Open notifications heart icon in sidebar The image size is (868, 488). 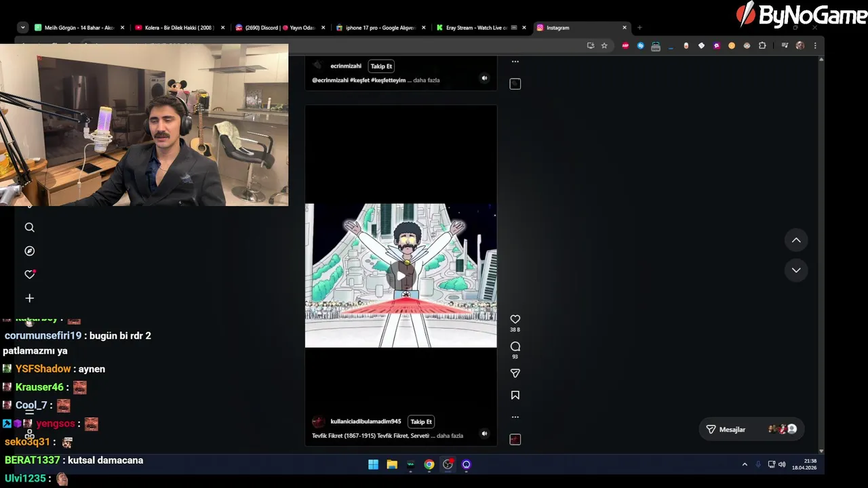[x=29, y=274]
